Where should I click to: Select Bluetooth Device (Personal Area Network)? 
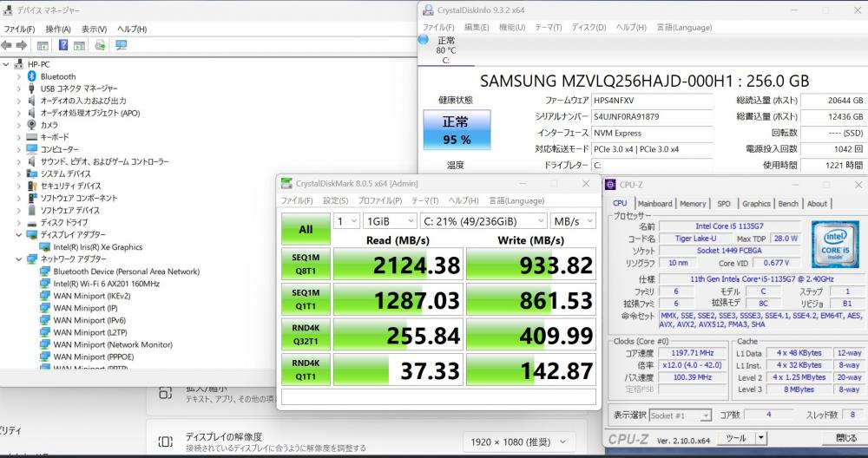click(x=126, y=272)
